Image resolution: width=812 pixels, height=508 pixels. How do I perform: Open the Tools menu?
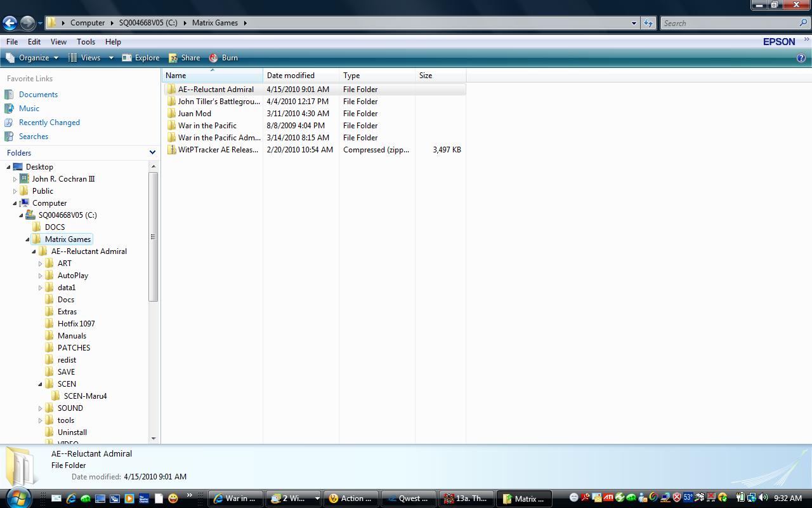click(86, 42)
